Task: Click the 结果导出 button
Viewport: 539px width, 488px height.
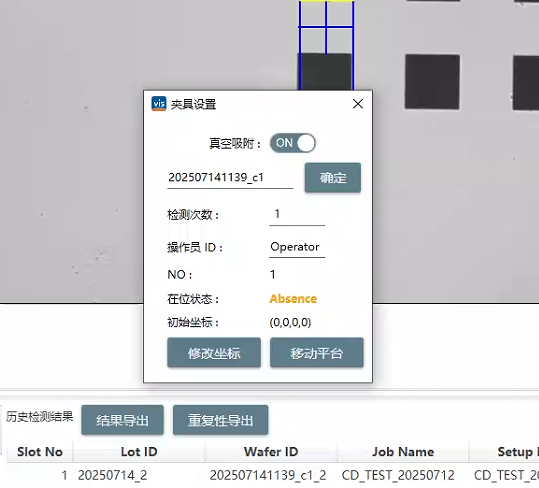Action: pyautogui.click(x=122, y=420)
